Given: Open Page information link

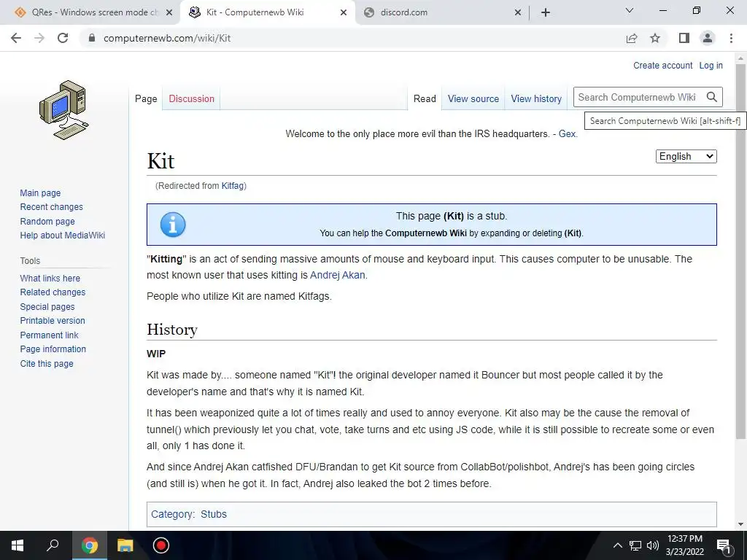Looking at the screenshot, I should point(53,349).
